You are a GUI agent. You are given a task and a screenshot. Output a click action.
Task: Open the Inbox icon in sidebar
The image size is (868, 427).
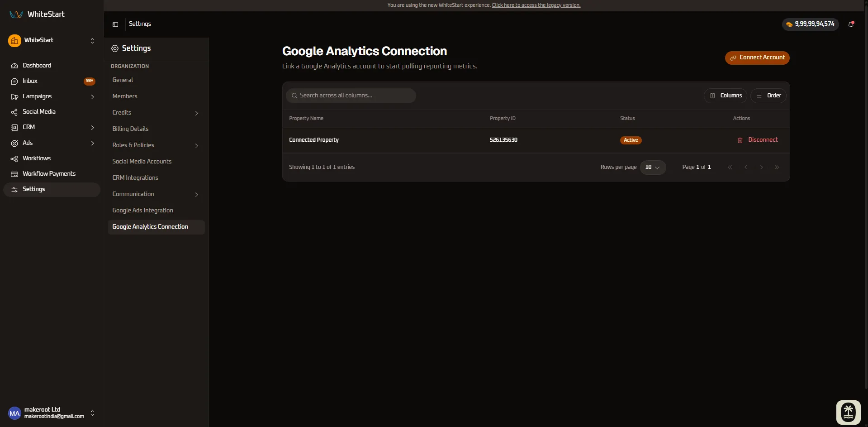14,81
